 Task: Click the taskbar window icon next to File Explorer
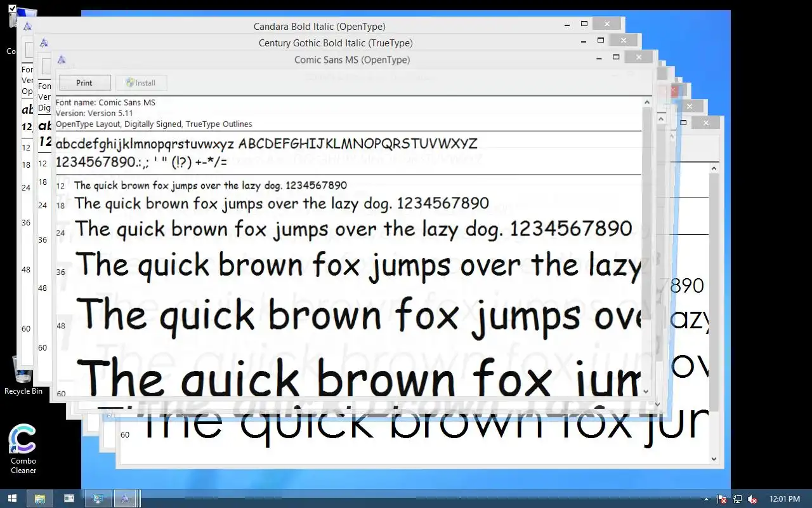click(x=69, y=498)
